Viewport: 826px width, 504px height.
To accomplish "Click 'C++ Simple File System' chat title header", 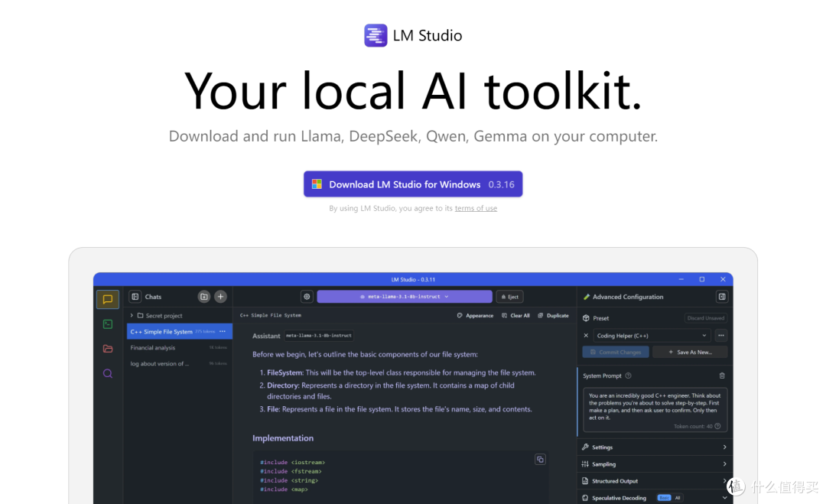I will pos(271,315).
